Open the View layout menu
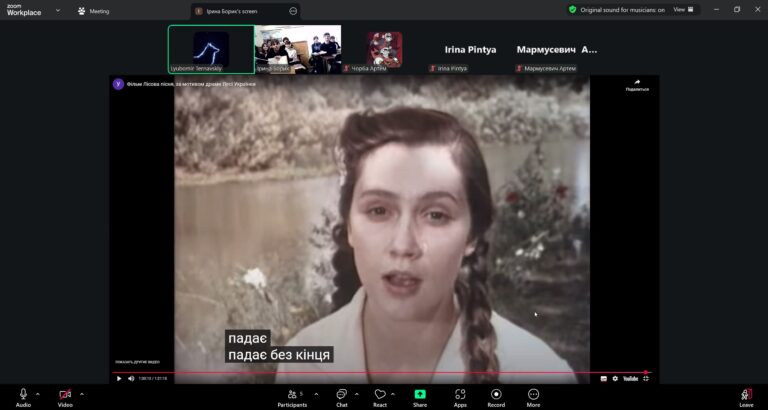Viewport: 768px width, 410px height. click(683, 9)
